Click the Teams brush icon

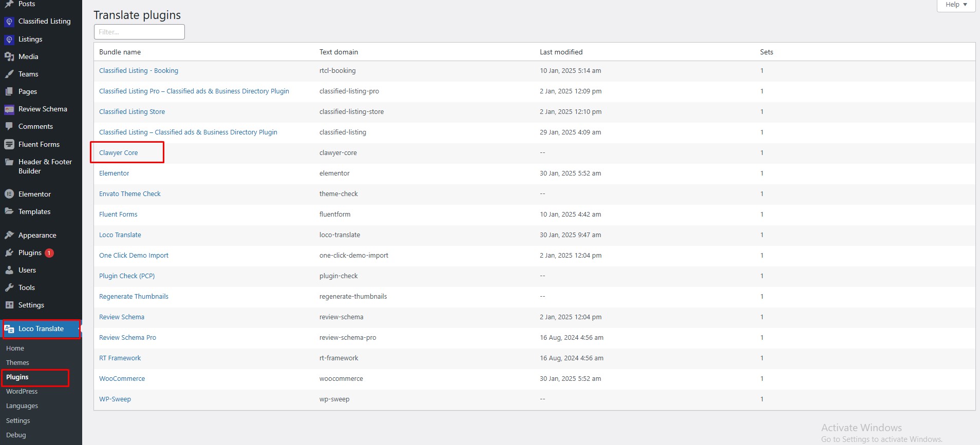tap(9, 74)
